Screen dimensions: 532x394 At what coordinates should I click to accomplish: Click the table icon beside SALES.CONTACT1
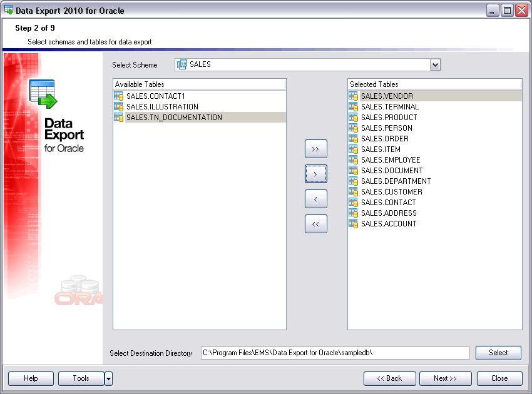pos(119,96)
